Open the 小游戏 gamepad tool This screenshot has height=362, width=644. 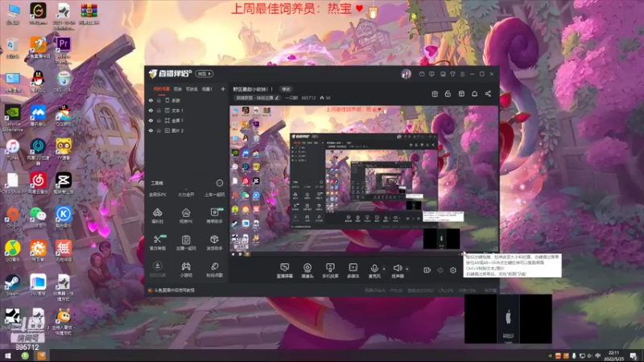click(186, 269)
